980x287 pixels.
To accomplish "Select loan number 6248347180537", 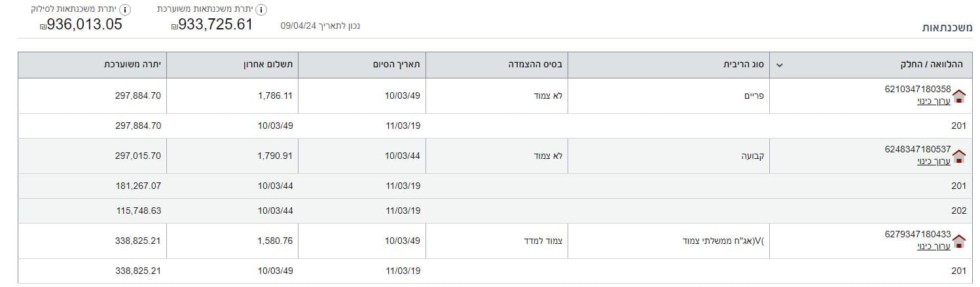I will point(917,149).
